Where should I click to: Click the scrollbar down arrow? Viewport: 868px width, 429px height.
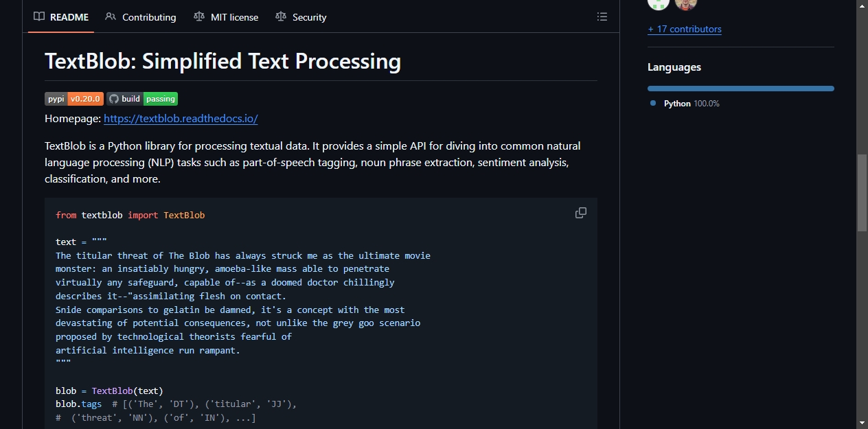862,423
